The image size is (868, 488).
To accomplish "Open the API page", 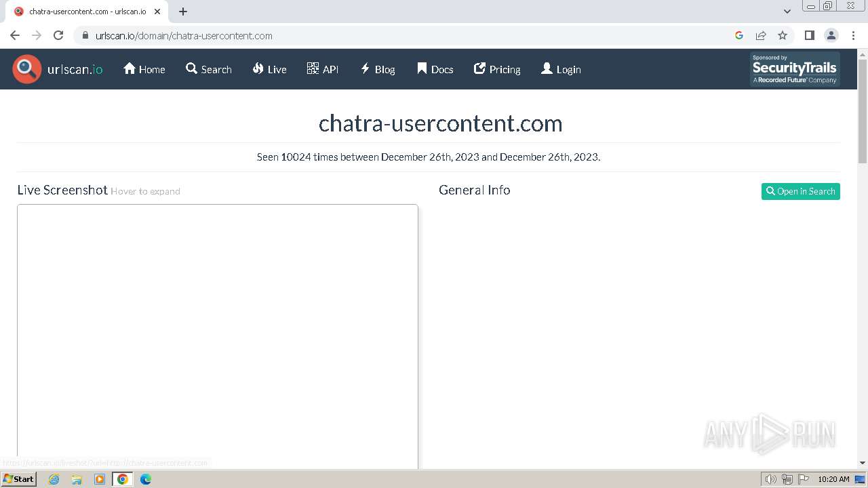I will (323, 69).
